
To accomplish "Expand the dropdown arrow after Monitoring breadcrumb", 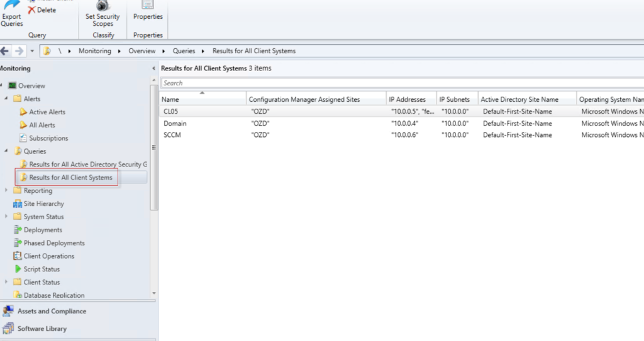I will tap(119, 51).
